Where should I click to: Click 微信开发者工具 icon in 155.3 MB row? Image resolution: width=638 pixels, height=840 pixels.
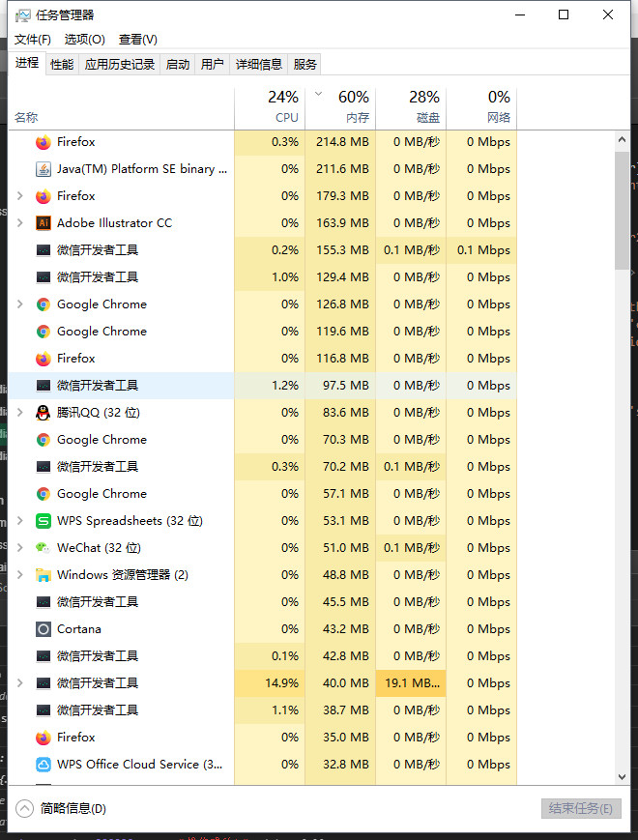43,250
